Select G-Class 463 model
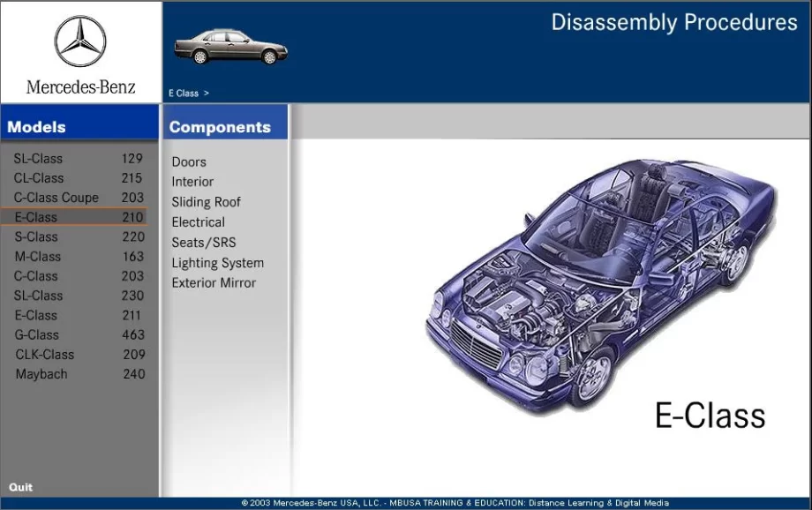 (79, 335)
